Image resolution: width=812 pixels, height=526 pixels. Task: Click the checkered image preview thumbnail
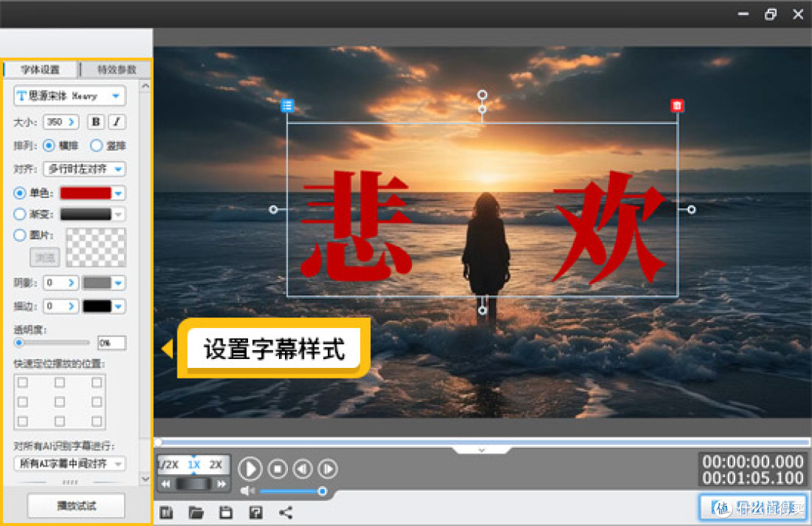point(96,247)
